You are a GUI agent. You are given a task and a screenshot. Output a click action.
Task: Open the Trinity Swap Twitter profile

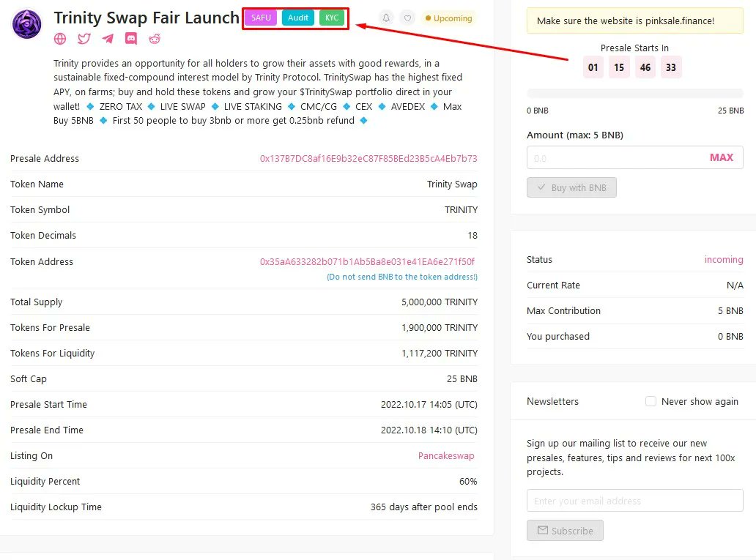(85, 39)
